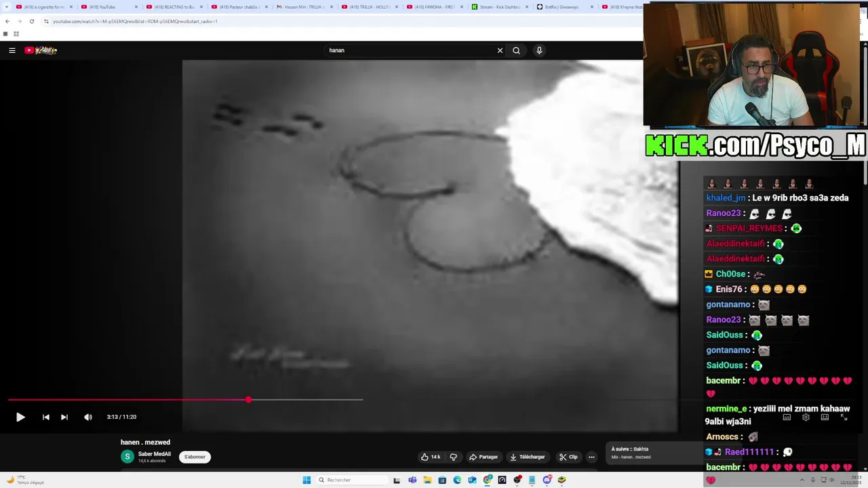Open Microsoft Teams from taskbar
Viewport: 868px width, 488px height.
[x=412, y=480]
